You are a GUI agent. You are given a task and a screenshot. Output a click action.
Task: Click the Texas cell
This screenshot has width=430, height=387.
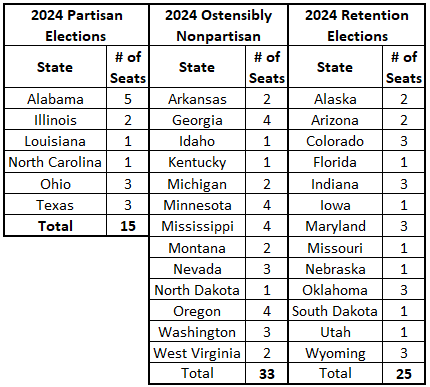[56, 205]
